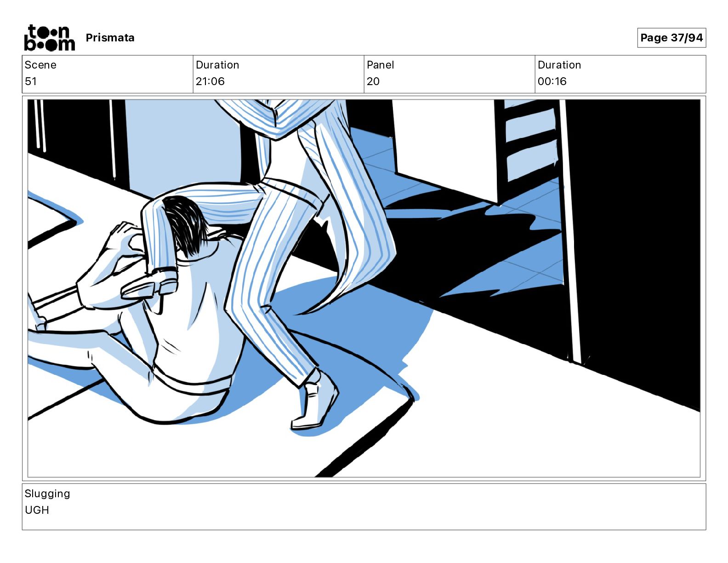Click the panel duration value "00:16"

552,81
